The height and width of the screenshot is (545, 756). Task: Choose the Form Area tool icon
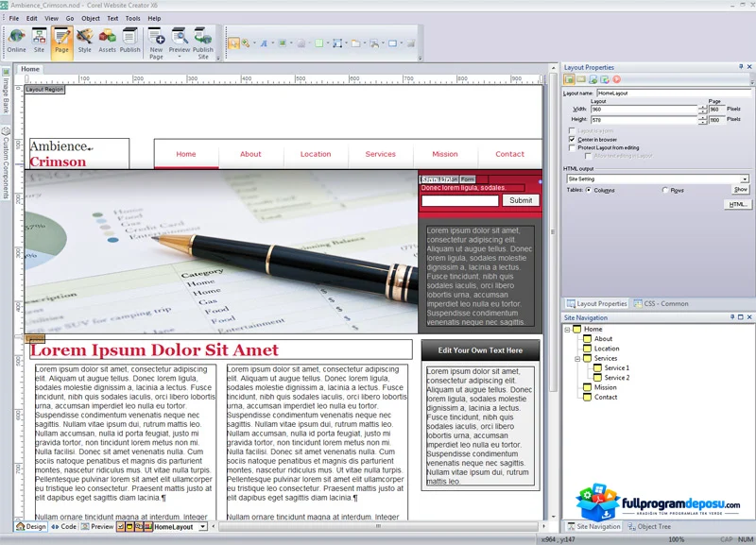click(392, 43)
